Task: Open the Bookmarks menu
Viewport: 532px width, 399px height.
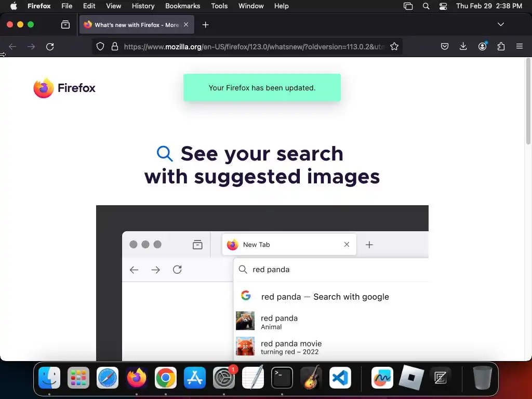Action: pos(182,6)
